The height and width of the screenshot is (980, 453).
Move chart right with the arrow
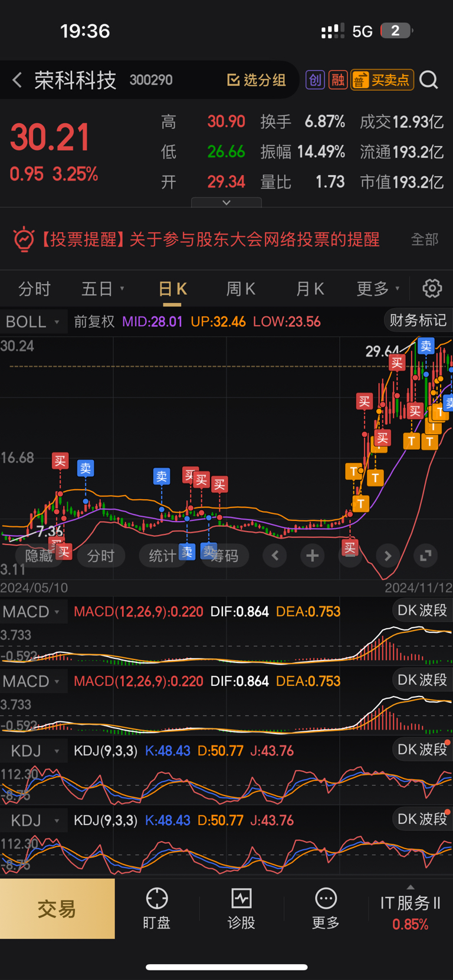388,555
